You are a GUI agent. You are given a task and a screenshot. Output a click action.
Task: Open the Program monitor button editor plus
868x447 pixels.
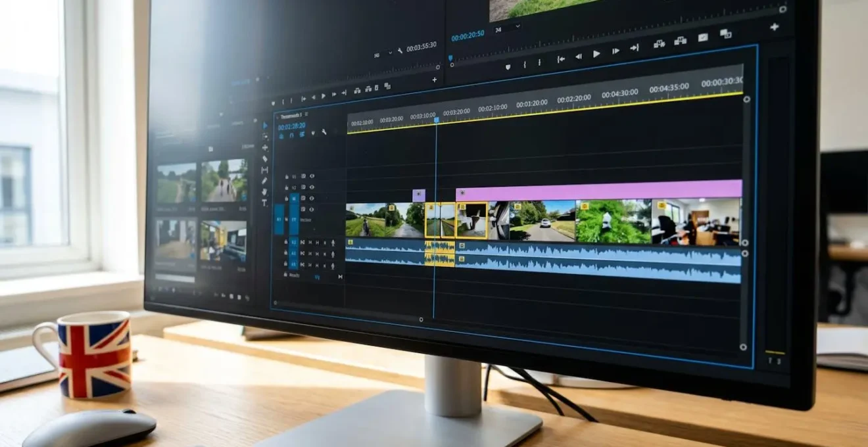coord(775,27)
